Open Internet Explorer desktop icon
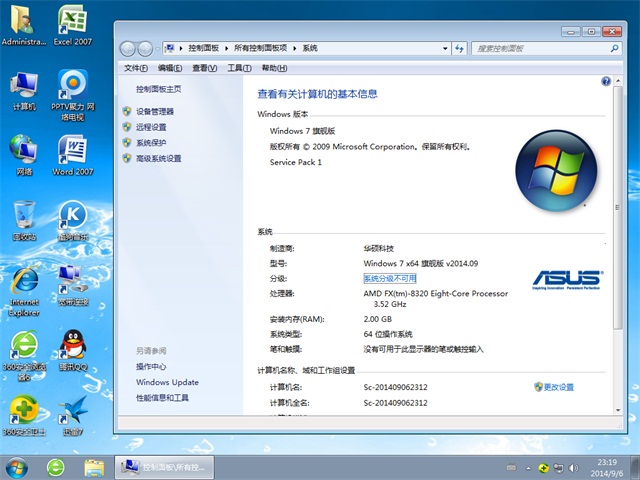This screenshot has height=480, width=640. [x=24, y=284]
